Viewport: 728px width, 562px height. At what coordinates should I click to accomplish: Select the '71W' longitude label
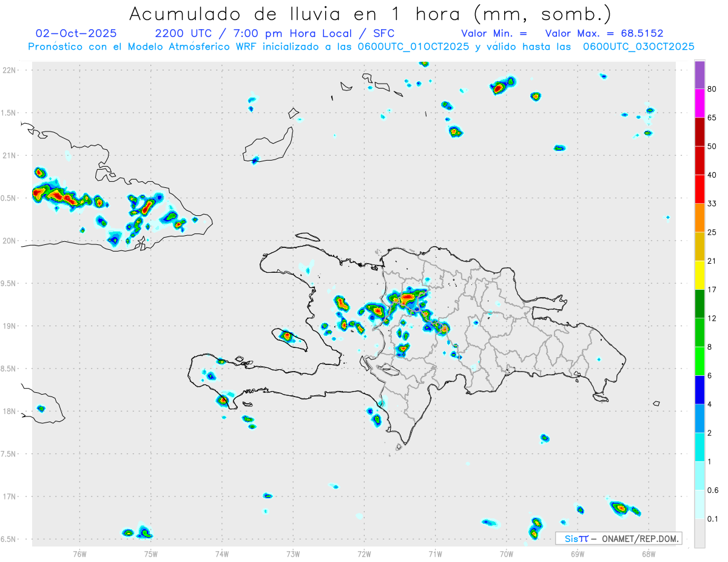coord(435,554)
